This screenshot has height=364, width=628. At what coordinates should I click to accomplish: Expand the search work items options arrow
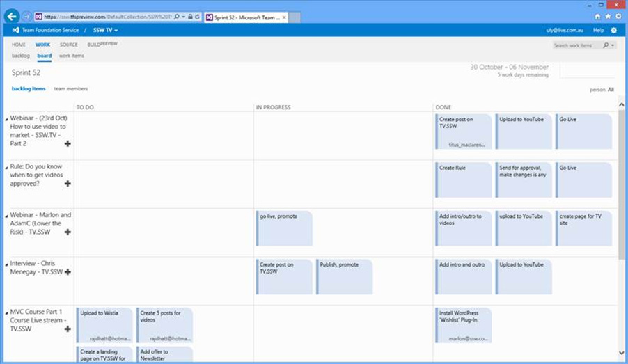(612, 45)
